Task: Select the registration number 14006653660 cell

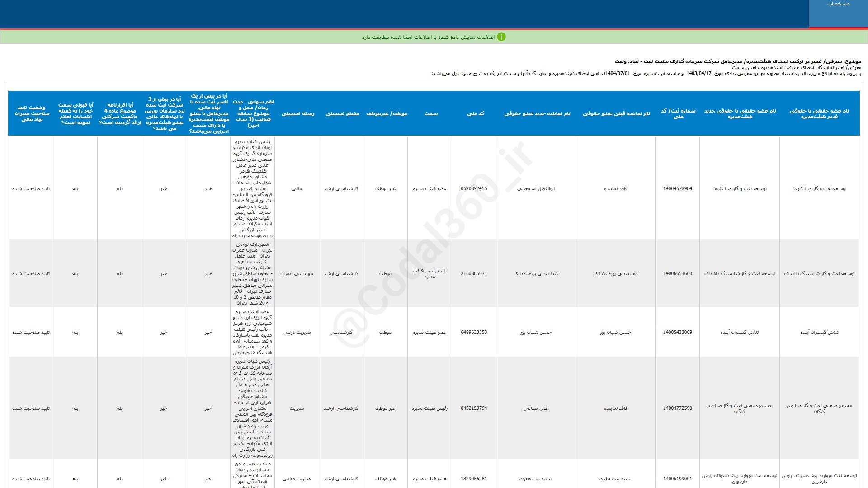Action: 677,274
